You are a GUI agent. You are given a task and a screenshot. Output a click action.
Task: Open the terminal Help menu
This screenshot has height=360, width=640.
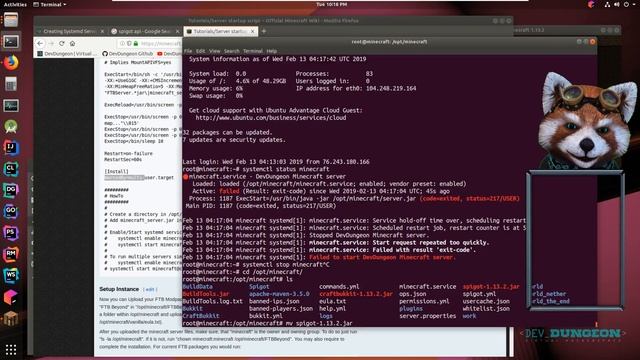pos(271,51)
